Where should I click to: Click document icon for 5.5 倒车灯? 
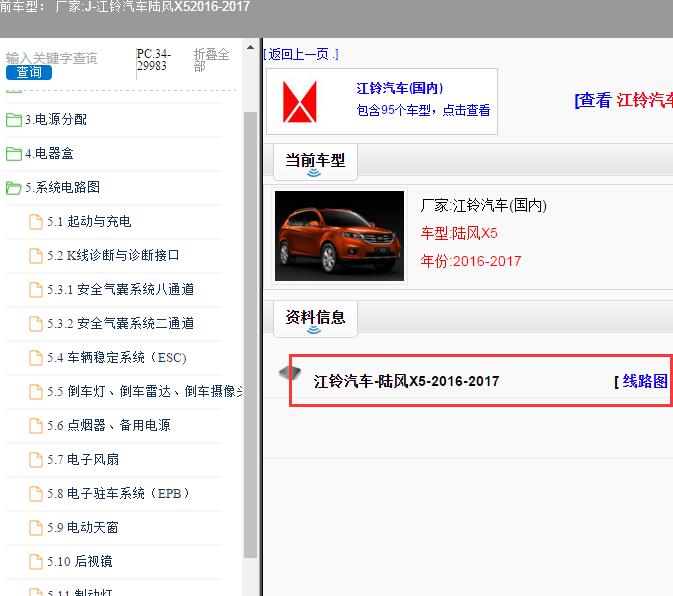(x=36, y=391)
